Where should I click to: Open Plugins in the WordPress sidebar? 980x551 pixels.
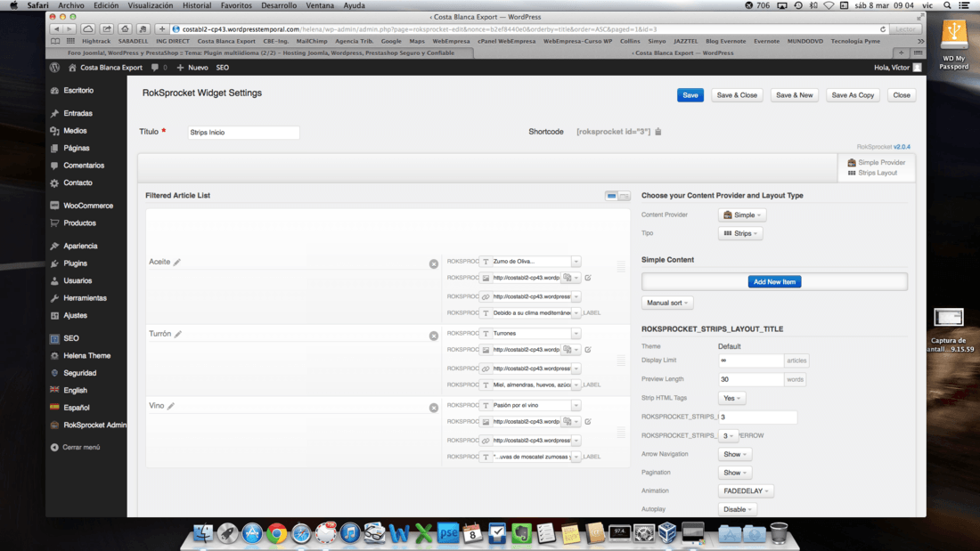[75, 263]
